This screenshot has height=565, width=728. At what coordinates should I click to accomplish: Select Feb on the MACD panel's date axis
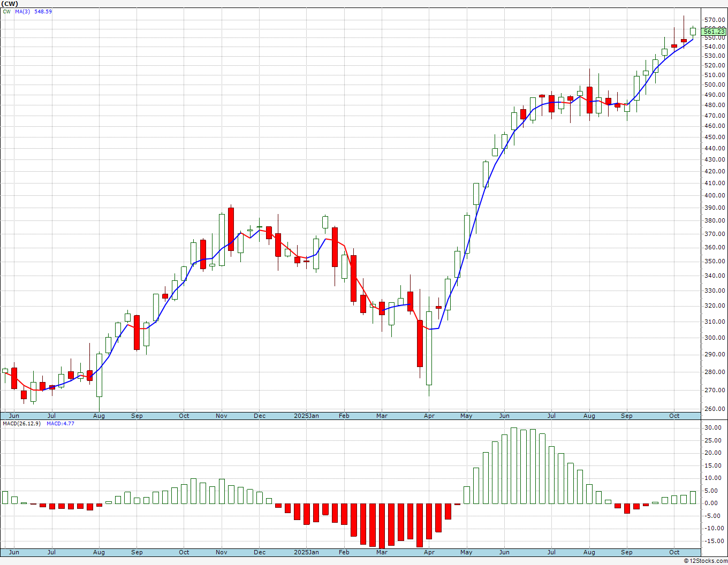[344, 552]
